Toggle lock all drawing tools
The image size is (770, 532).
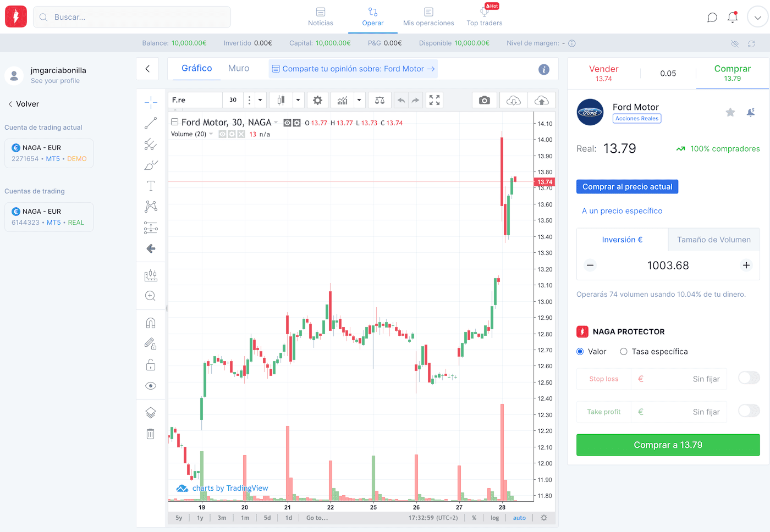coord(151,364)
